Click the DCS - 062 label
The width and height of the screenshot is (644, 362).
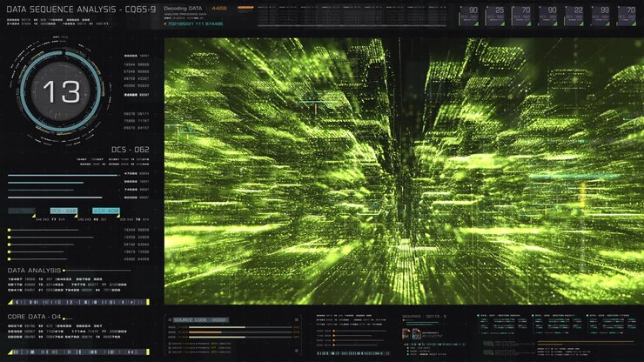coord(131,150)
